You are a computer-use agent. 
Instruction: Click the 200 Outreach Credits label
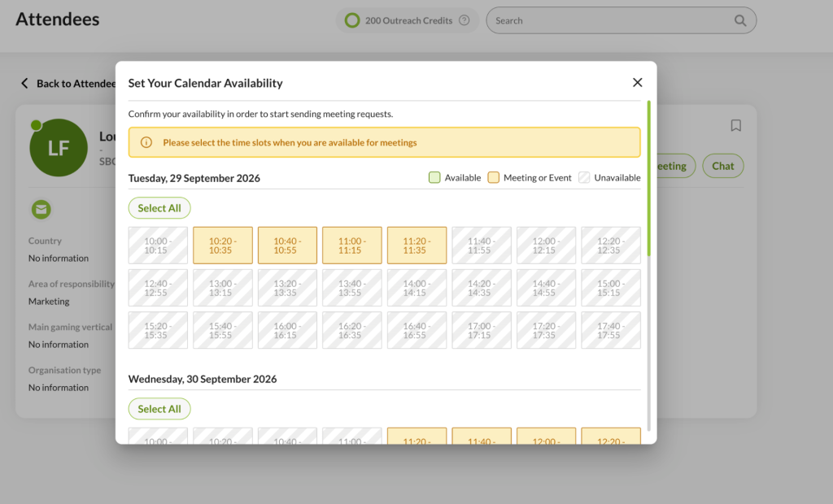(x=408, y=20)
